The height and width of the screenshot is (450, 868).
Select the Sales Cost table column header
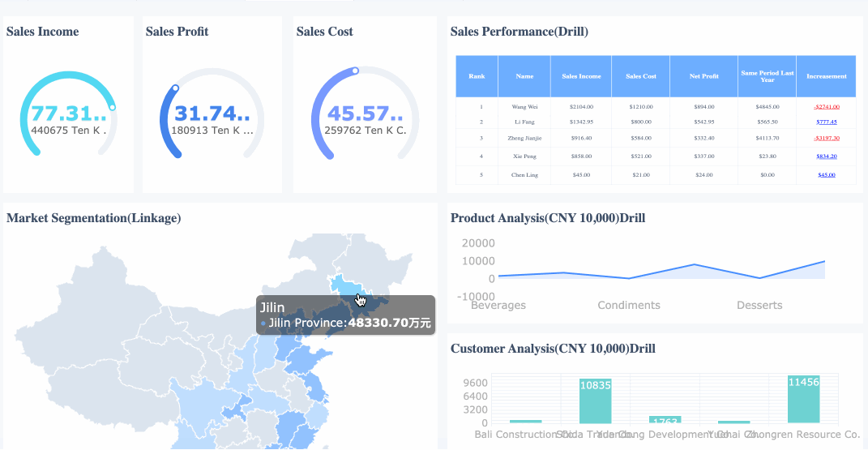click(641, 76)
